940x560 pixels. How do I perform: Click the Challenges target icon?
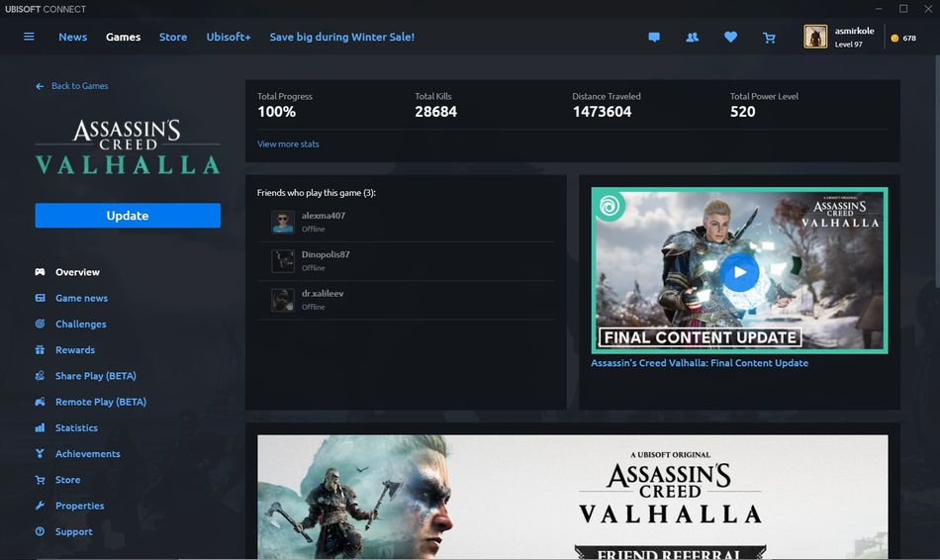coord(40,324)
